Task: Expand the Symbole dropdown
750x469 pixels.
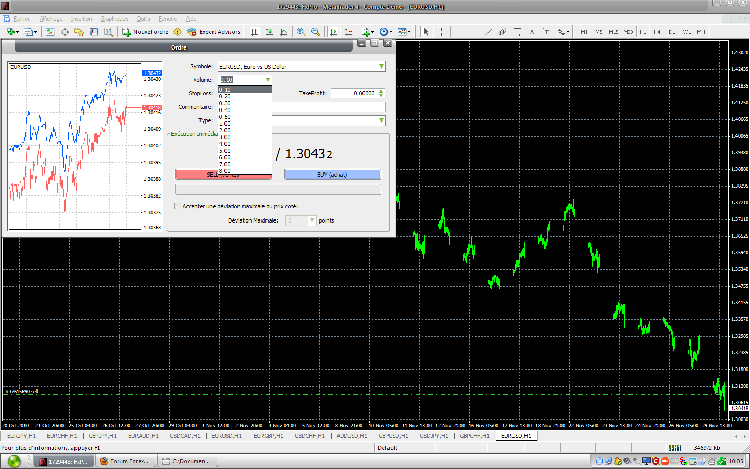Action: tap(381, 66)
